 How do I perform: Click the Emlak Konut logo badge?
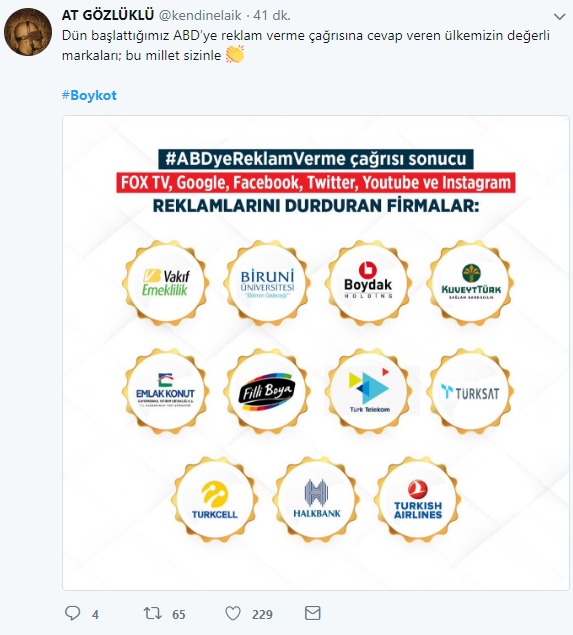tap(166, 392)
